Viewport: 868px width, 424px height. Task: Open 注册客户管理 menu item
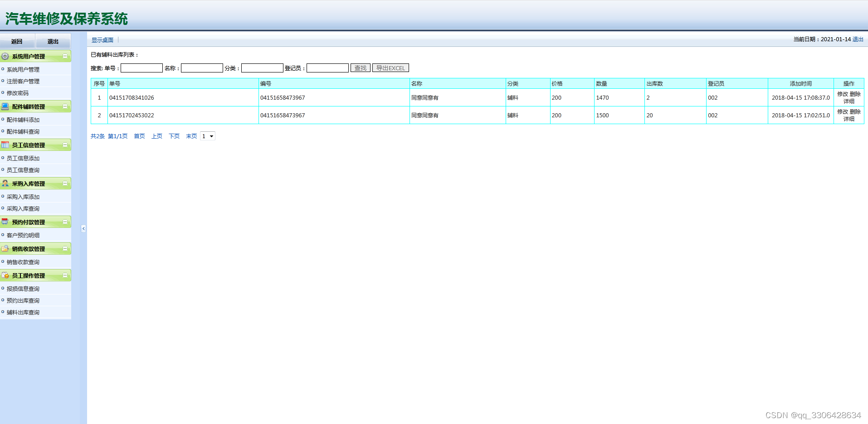click(x=23, y=81)
